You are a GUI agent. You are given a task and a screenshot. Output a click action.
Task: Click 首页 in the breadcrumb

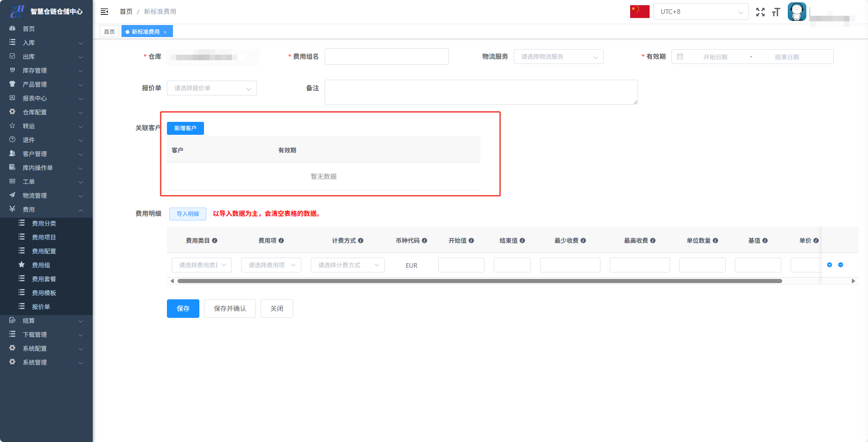pos(126,12)
